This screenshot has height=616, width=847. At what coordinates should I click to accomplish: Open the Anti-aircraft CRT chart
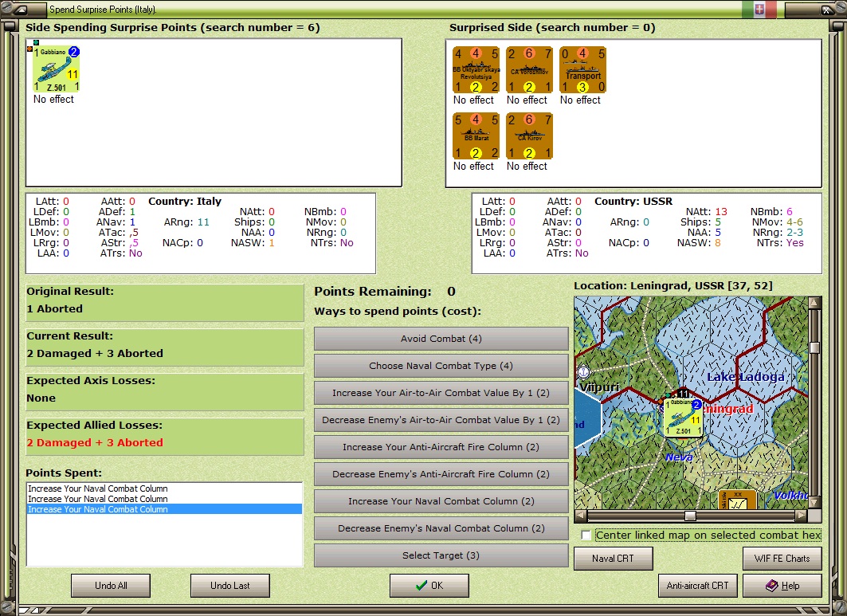click(x=697, y=585)
